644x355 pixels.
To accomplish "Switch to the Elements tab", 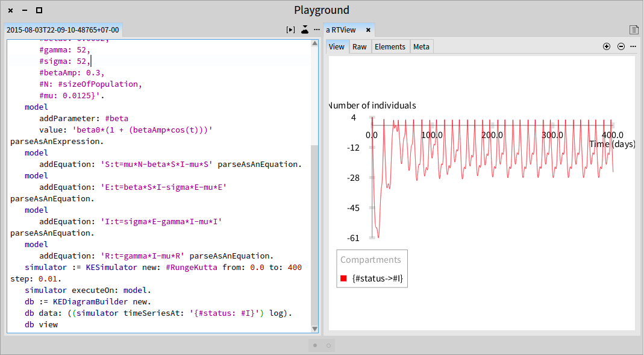I will click(x=390, y=47).
